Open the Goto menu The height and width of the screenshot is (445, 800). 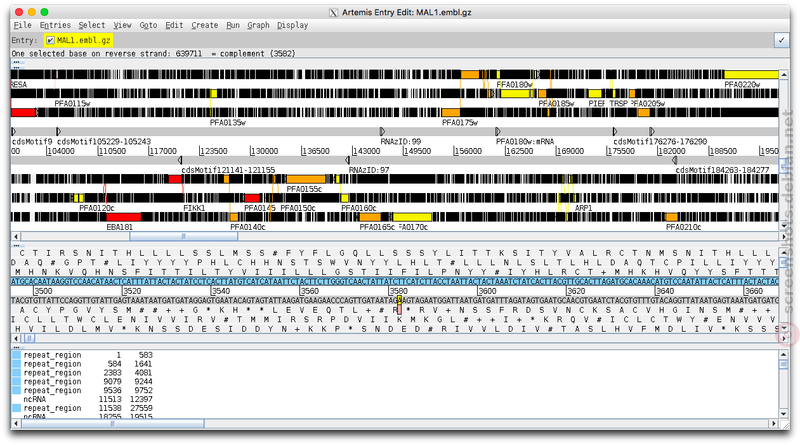(x=148, y=25)
